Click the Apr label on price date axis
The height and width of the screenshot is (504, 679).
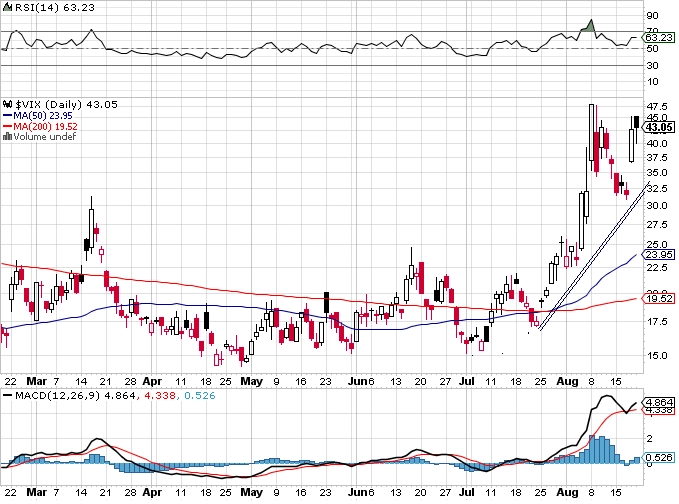152,381
